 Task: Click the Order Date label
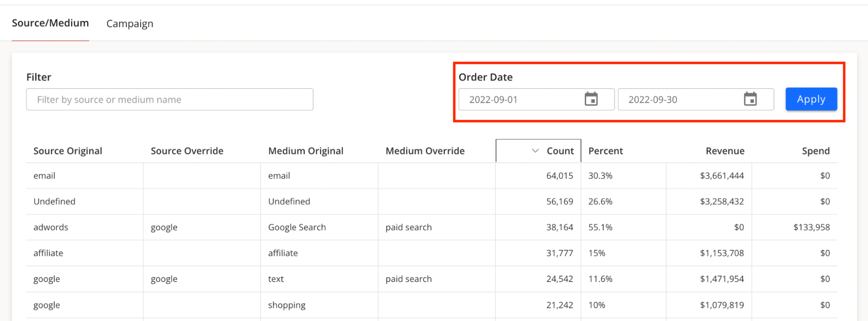click(485, 77)
